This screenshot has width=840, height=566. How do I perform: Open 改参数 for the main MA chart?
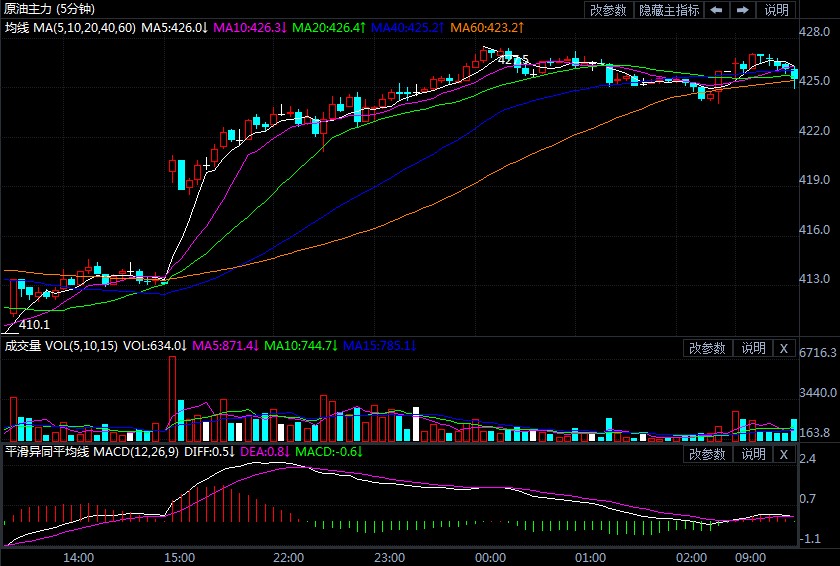tap(609, 10)
